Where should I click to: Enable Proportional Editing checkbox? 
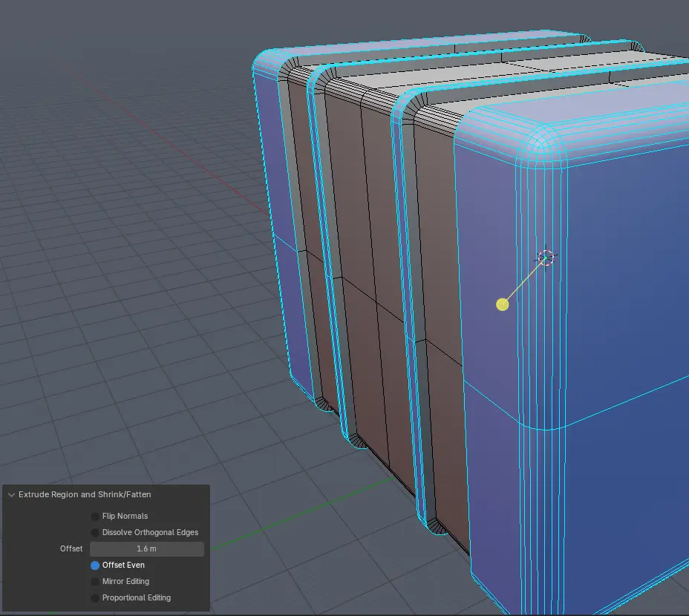pos(95,597)
